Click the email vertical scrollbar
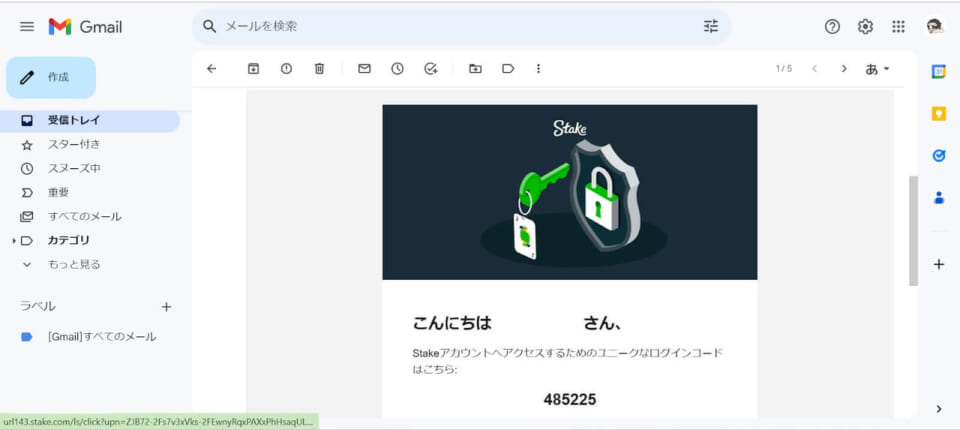Screen dimensions: 960x430 click(x=913, y=231)
